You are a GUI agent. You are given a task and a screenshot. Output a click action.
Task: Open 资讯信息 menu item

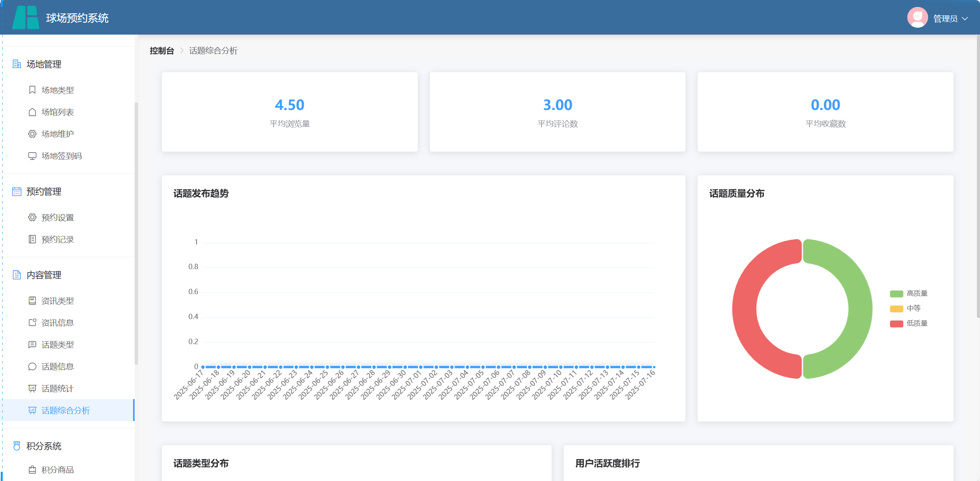click(x=68, y=323)
